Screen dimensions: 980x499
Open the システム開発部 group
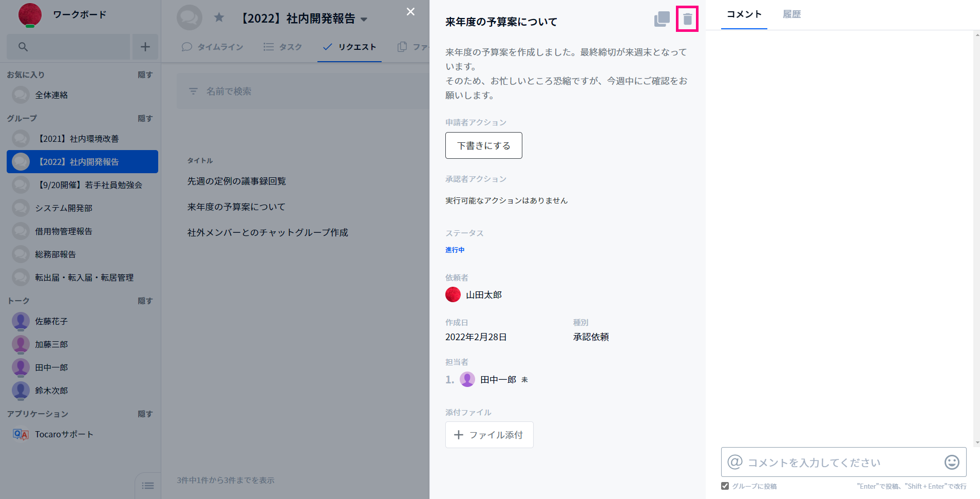82,208
